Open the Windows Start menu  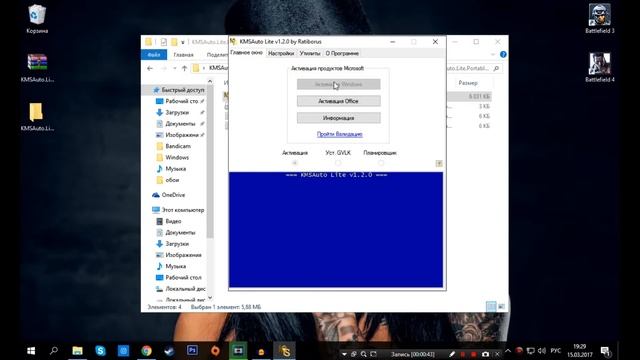[31, 351]
